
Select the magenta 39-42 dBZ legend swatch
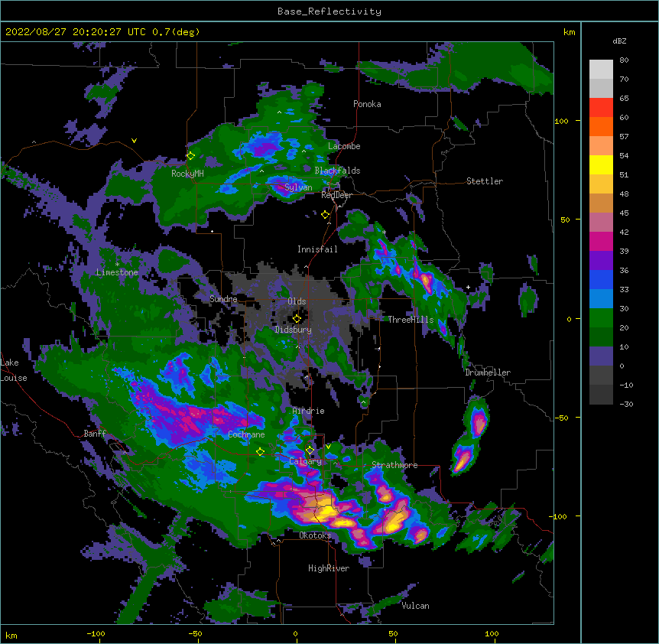click(x=601, y=242)
